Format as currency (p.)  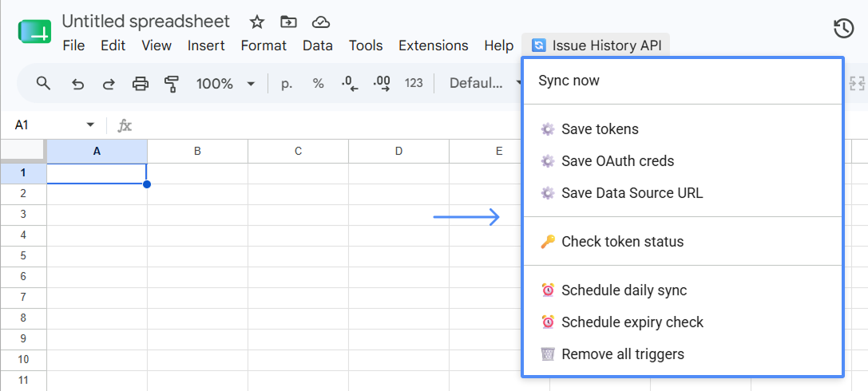[x=287, y=84]
